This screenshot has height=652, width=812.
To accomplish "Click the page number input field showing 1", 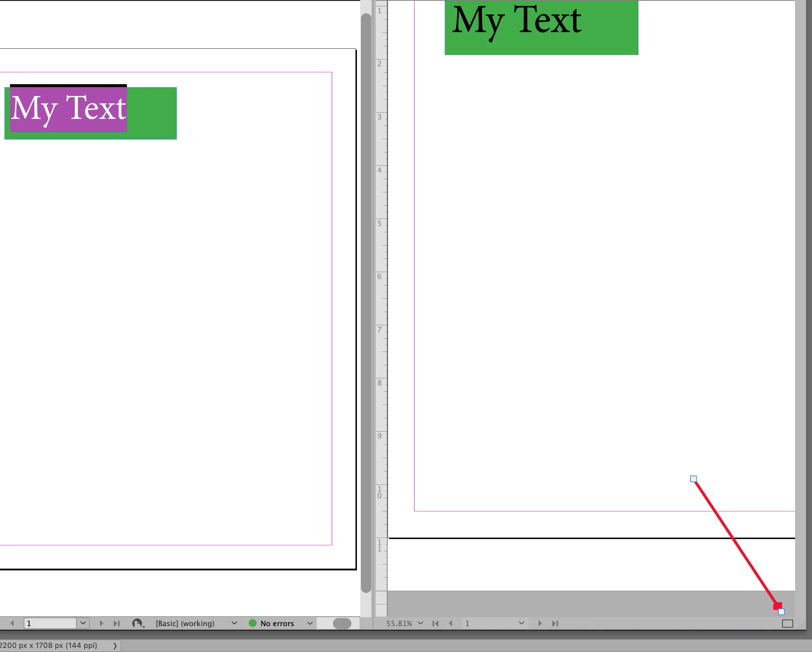I will pyautogui.click(x=51, y=623).
